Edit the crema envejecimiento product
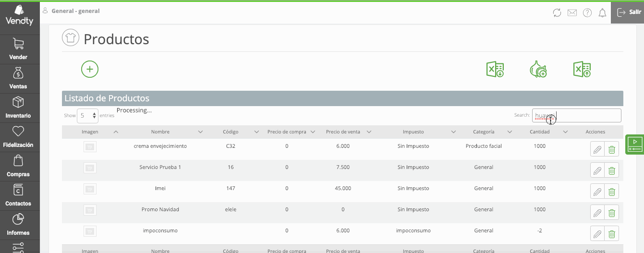Viewport: 644px width, 253px height. [x=597, y=149]
